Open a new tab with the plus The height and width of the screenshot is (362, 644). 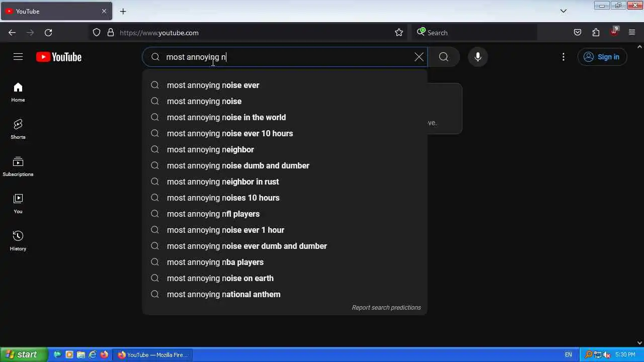click(x=123, y=11)
